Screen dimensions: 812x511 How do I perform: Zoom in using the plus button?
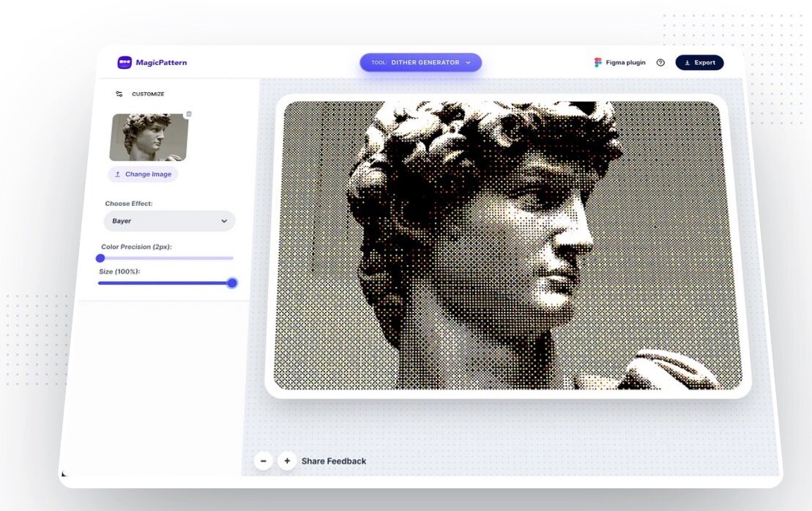pos(287,460)
